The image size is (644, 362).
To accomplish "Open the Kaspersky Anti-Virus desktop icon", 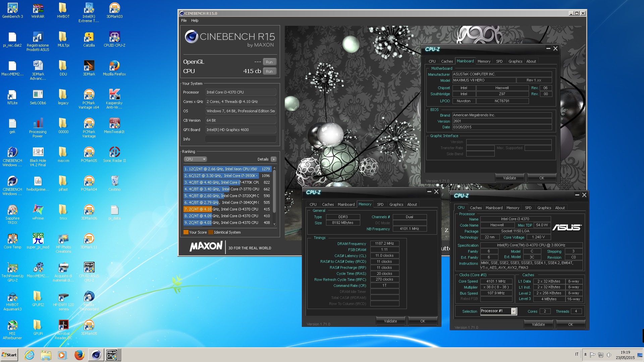I will coord(114,99).
